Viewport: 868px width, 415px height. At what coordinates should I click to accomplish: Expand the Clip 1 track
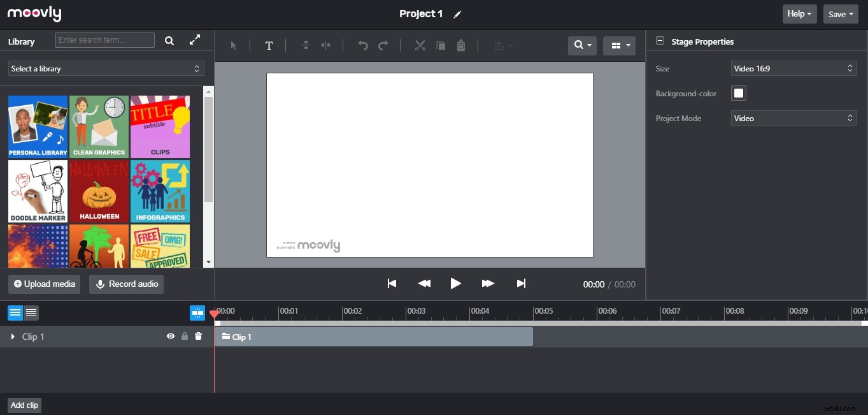[x=11, y=336]
